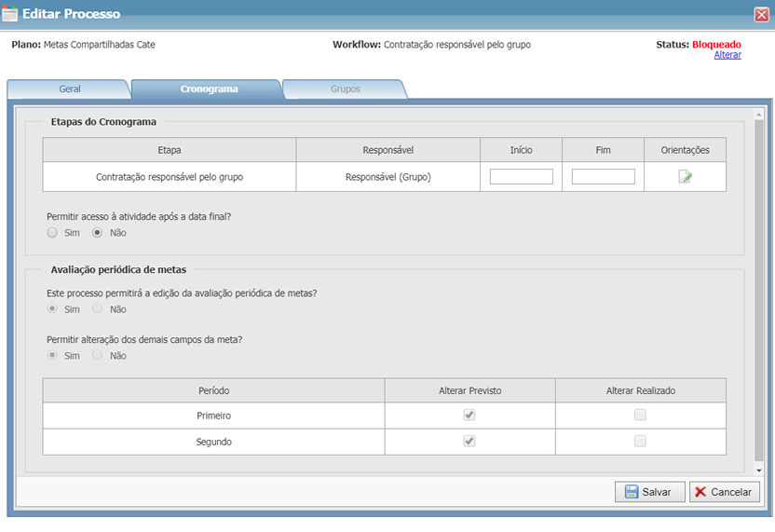Toggle Alterar Previsto for Primeiro period

pos(469,416)
